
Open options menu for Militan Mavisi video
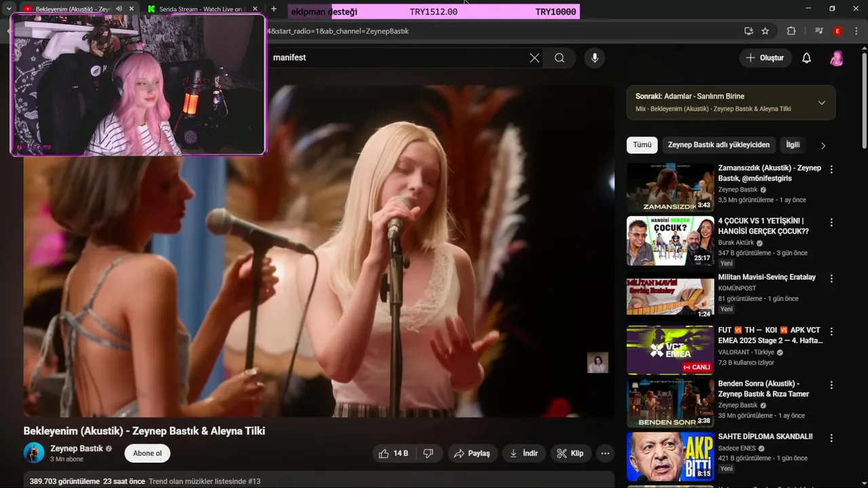[831, 278]
